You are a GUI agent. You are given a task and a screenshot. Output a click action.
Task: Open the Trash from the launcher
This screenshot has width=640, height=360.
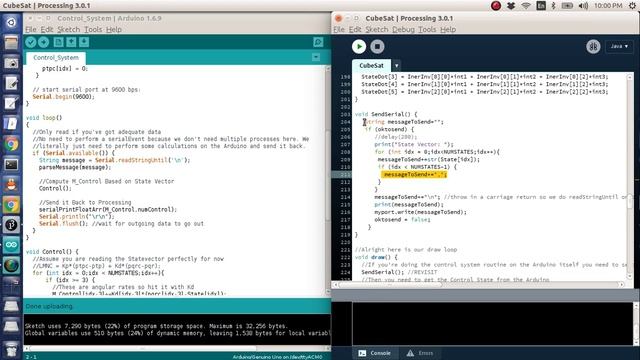(11, 350)
